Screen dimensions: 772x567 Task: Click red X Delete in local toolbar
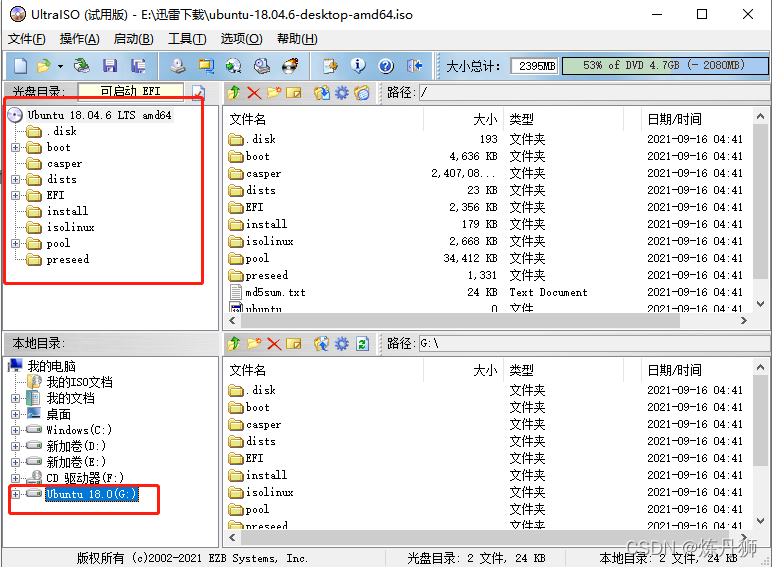[x=274, y=344]
